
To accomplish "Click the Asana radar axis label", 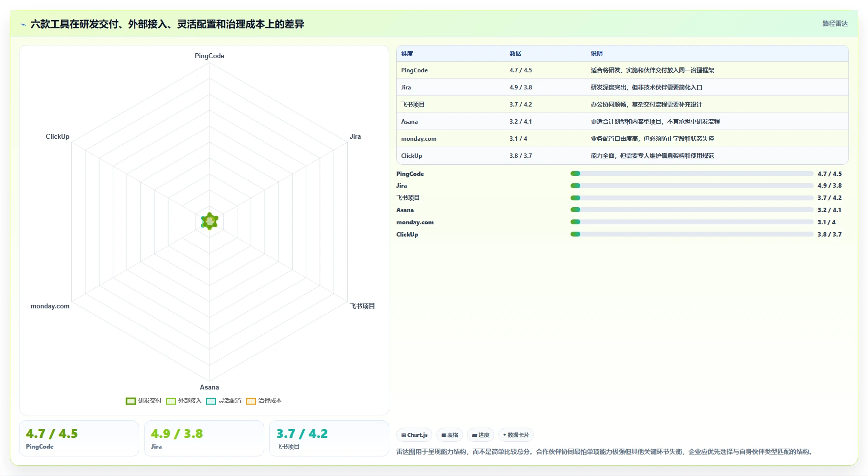I will [210, 387].
